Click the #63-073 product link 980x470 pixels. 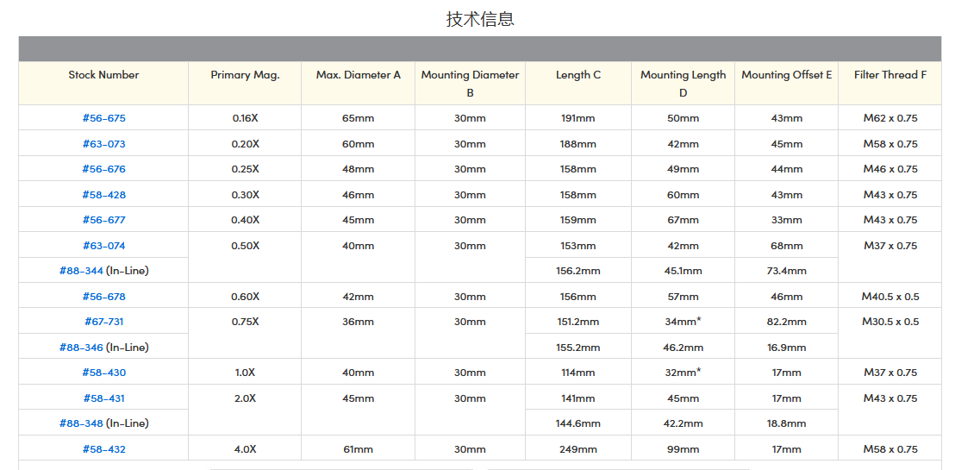(103, 144)
